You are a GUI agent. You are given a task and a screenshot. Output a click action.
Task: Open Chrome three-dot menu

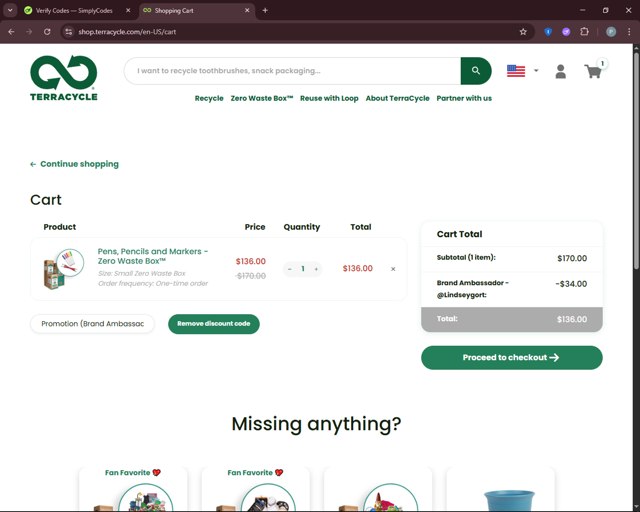(629, 31)
